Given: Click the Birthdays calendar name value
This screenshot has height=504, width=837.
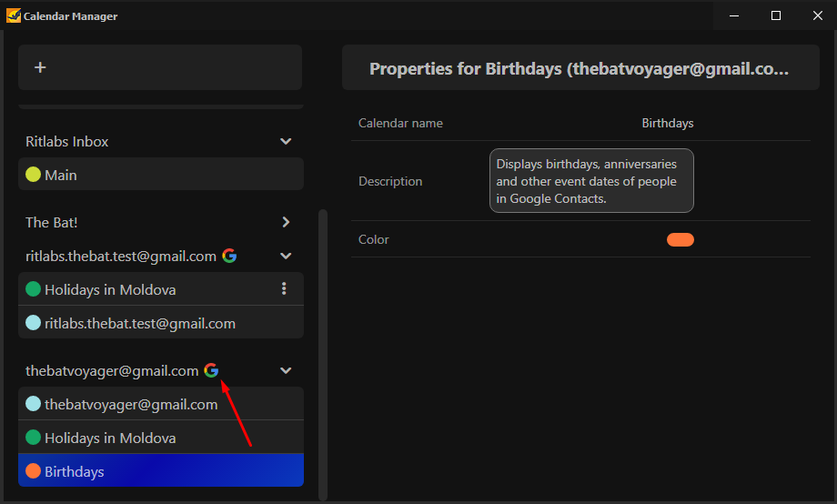Looking at the screenshot, I should tap(667, 123).
